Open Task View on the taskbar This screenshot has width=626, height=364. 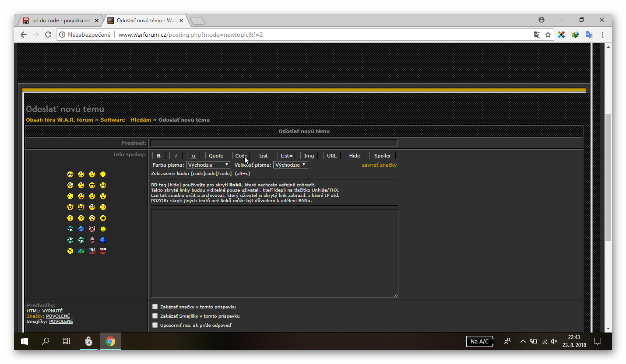67,341
